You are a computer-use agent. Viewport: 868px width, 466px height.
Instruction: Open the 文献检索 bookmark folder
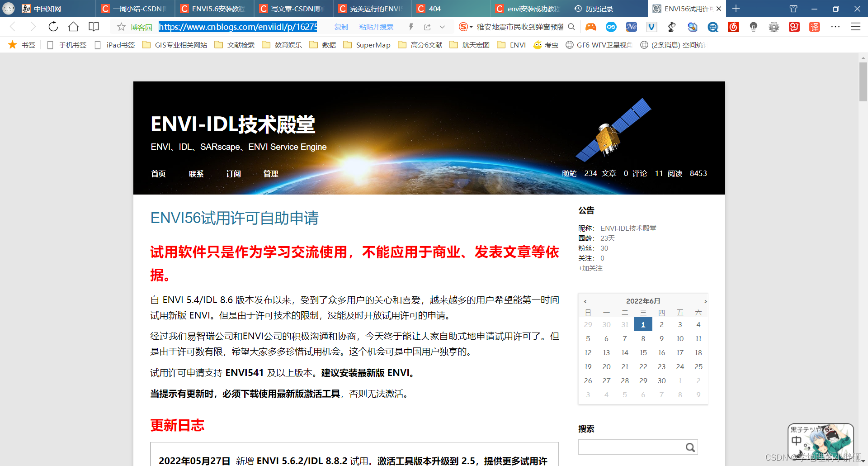click(235, 45)
